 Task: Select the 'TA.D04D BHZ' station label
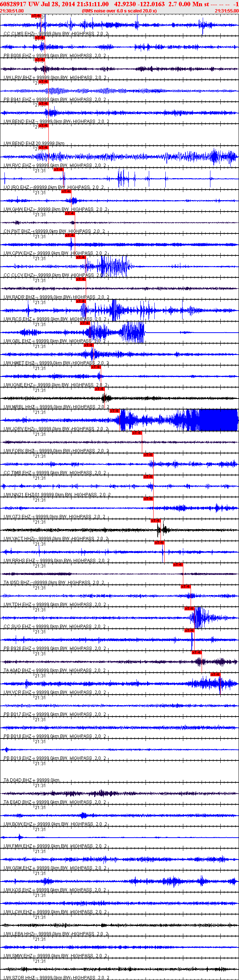pos(18,780)
